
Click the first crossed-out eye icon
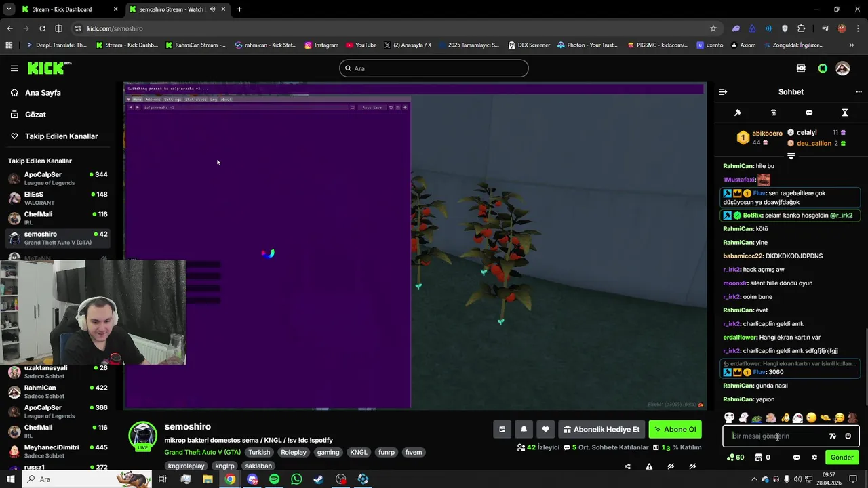(x=671, y=466)
